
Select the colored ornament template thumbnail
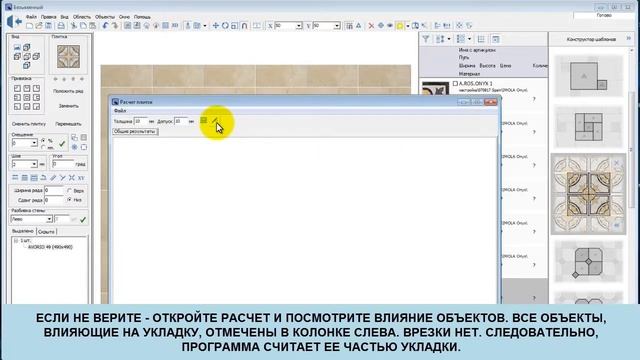[588, 194]
